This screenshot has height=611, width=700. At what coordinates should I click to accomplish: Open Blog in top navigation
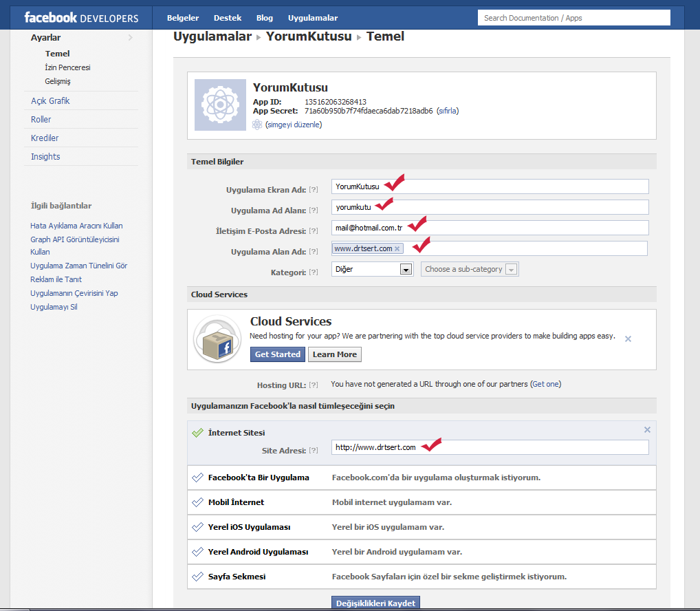264,18
